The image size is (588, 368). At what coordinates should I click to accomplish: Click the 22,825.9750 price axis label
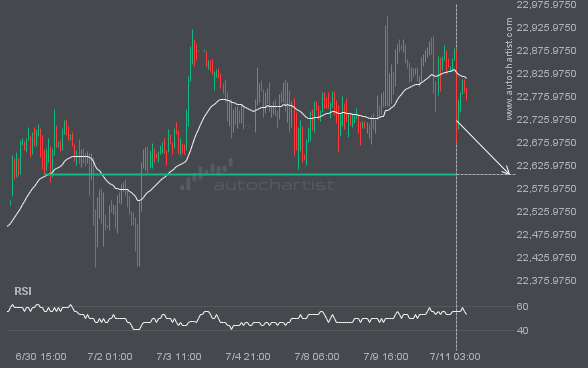(546, 74)
